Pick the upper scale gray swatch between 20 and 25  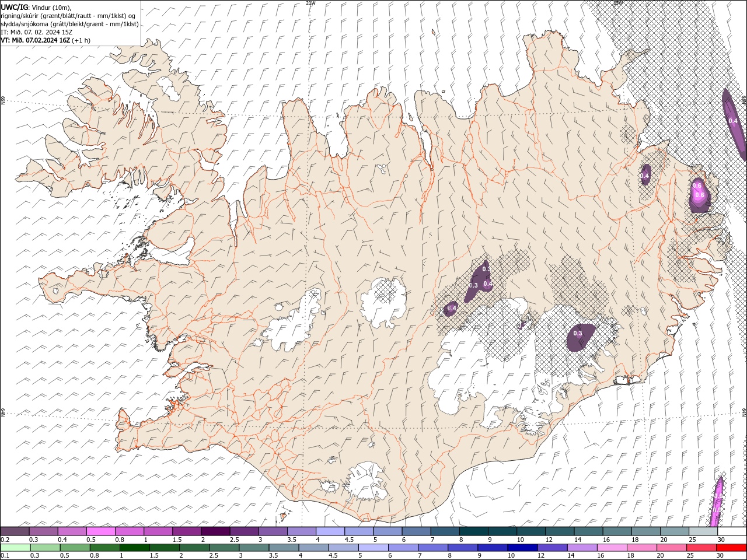pyautogui.click(x=675, y=531)
